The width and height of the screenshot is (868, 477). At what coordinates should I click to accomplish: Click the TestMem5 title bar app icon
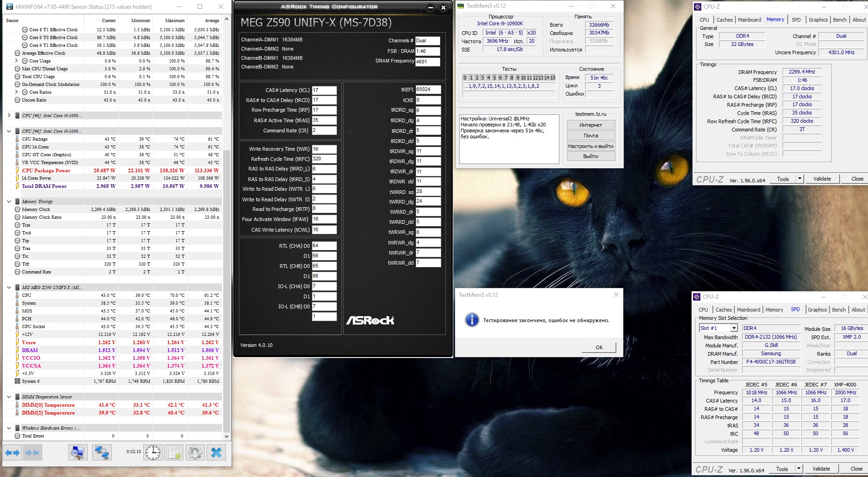(x=461, y=6)
